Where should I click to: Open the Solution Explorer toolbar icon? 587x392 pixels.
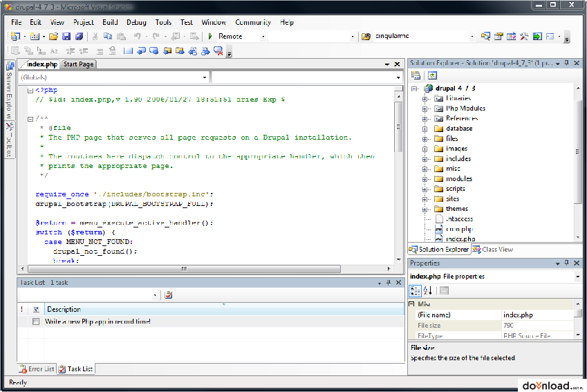485,37
